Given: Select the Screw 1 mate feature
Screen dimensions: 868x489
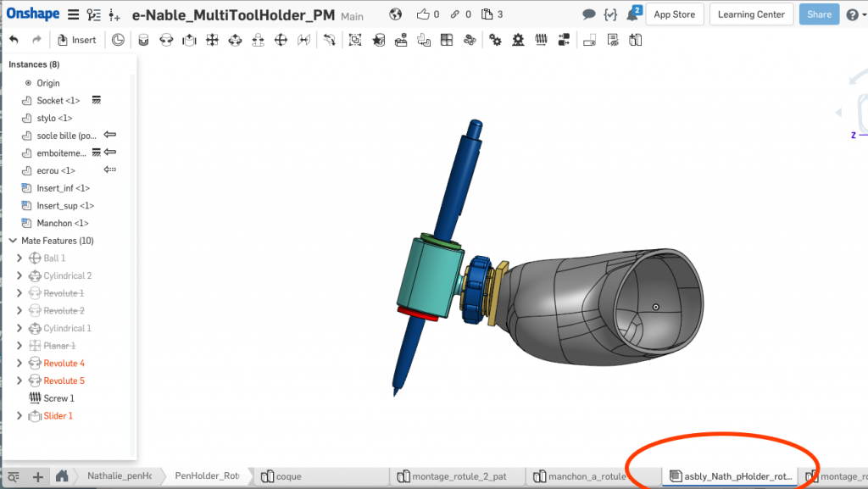Looking at the screenshot, I should (x=58, y=398).
